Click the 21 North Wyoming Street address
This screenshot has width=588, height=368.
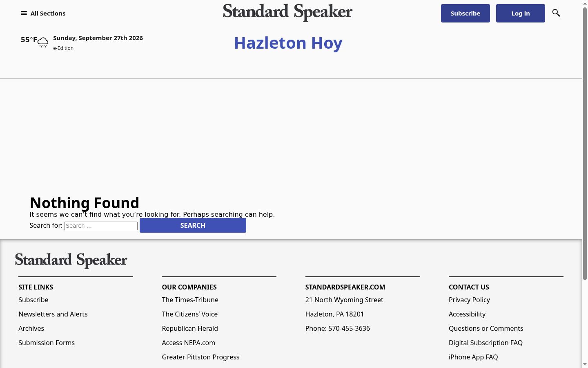344,300
